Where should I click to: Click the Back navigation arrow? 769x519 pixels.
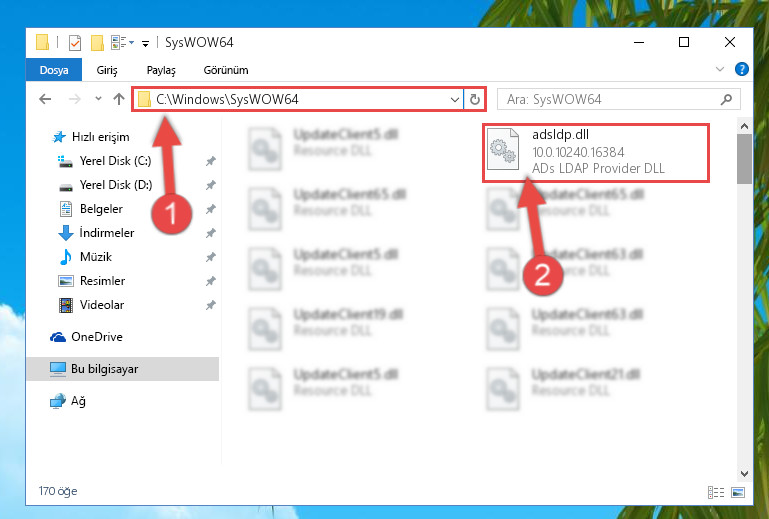(45, 100)
